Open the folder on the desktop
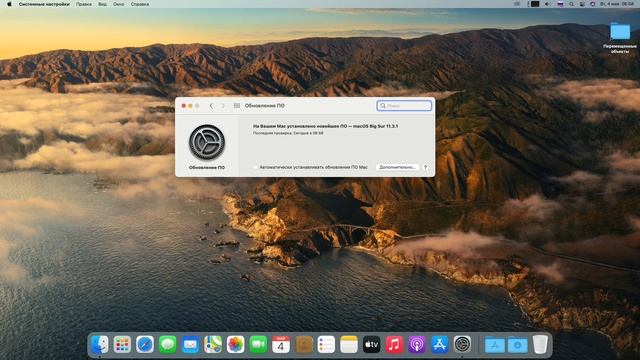This screenshot has width=640, height=360. [620, 32]
